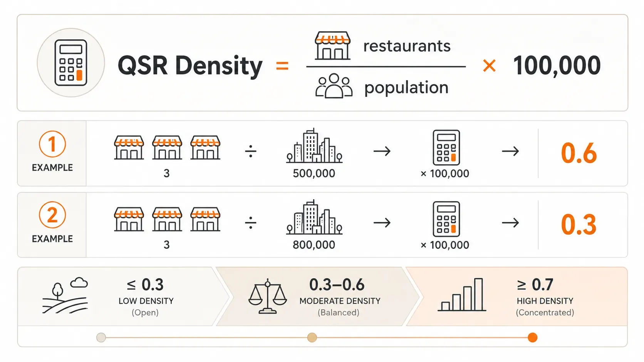Click the circled number 1 example badge
Screen dimensions: 644x362
[x=52, y=144]
